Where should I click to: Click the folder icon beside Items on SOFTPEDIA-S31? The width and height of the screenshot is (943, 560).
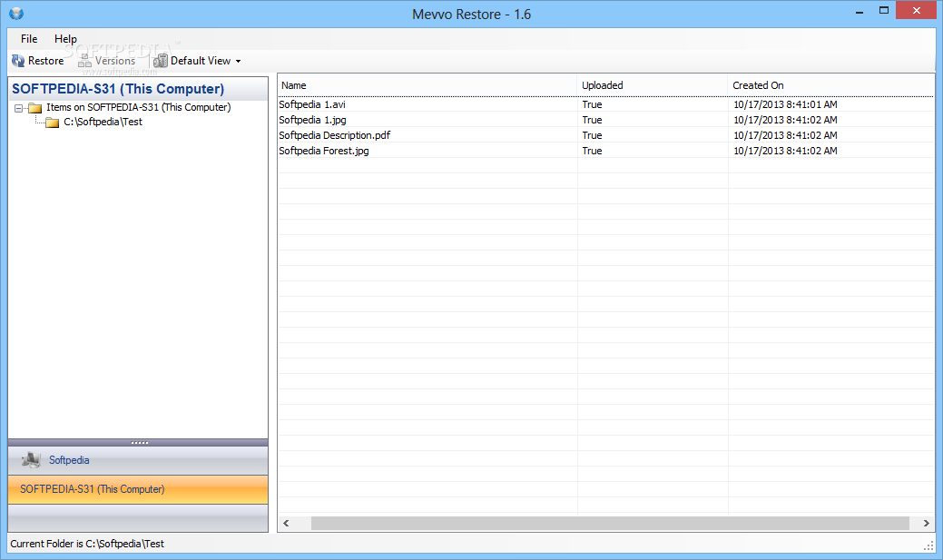click(x=35, y=108)
